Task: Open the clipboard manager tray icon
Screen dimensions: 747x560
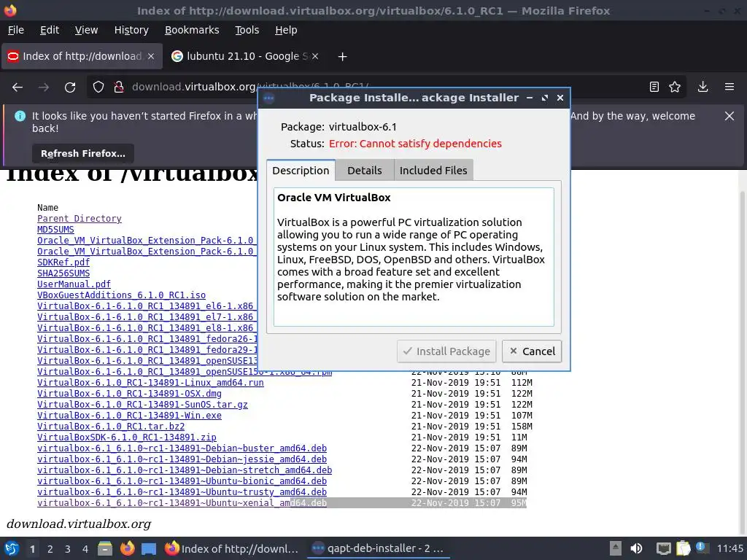Action: pyautogui.click(x=683, y=548)
